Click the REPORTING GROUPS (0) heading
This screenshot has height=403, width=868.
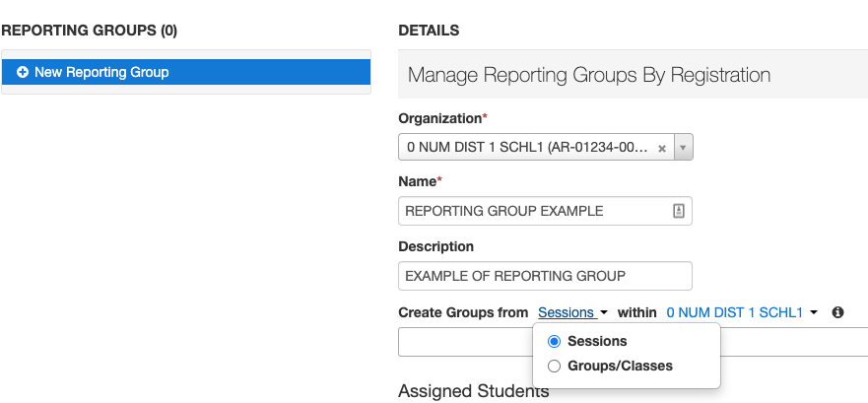(x=90, y=31)
